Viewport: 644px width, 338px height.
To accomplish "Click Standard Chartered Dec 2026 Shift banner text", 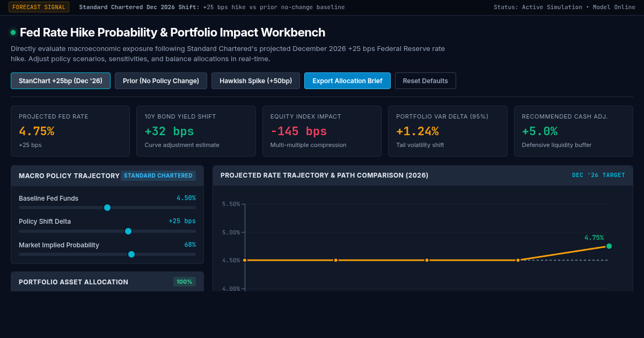I will (212, 7).
